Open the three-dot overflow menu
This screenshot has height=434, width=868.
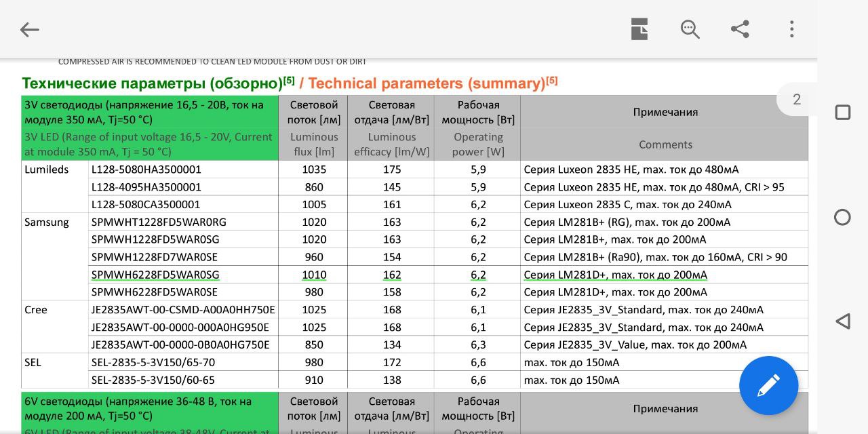791,29
